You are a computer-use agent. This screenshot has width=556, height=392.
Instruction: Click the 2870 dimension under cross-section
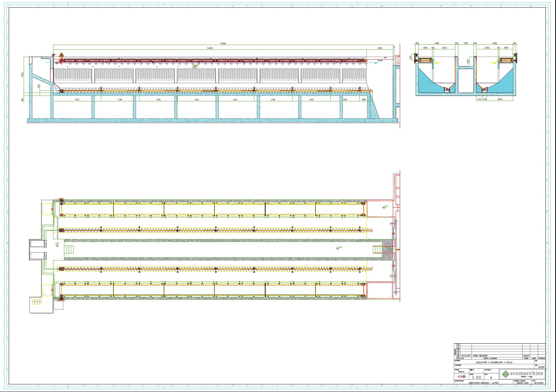[500, 99]
